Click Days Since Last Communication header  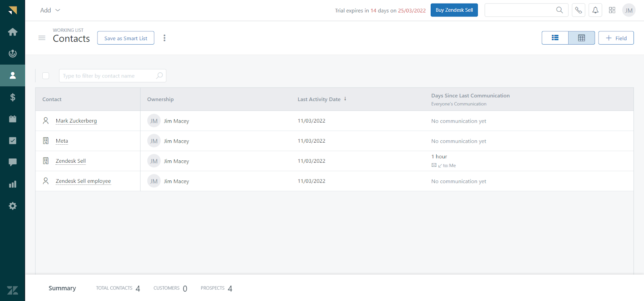(x=470, y=96)
